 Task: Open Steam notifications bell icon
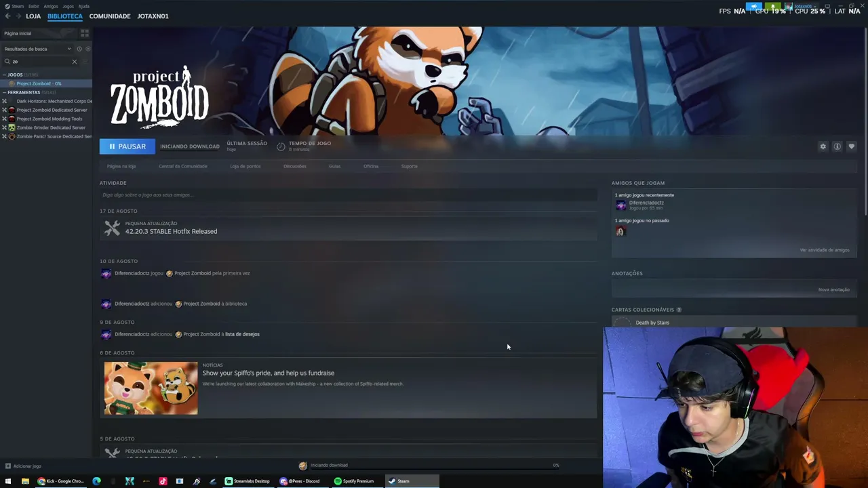pyautogui.click(x=772, y=6)
